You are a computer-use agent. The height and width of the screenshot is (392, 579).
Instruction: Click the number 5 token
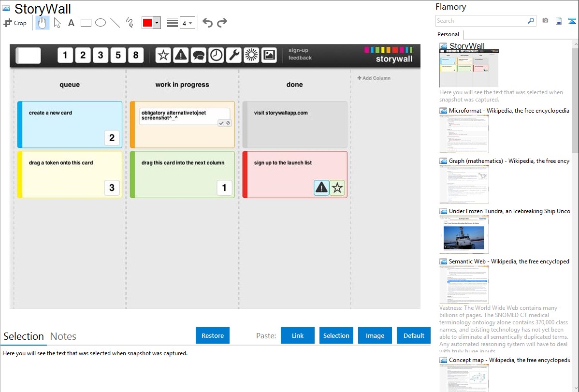(x=118, y=56)
